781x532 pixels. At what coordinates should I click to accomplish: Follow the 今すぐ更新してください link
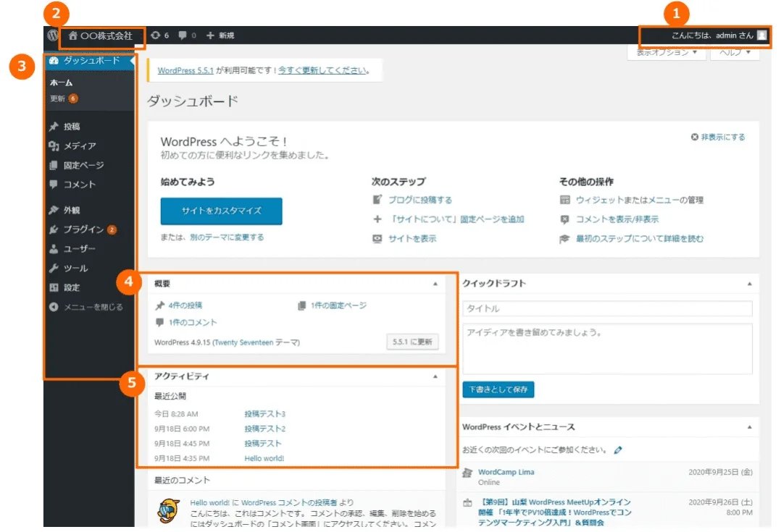pyautogui.click(x=322, y=70)
